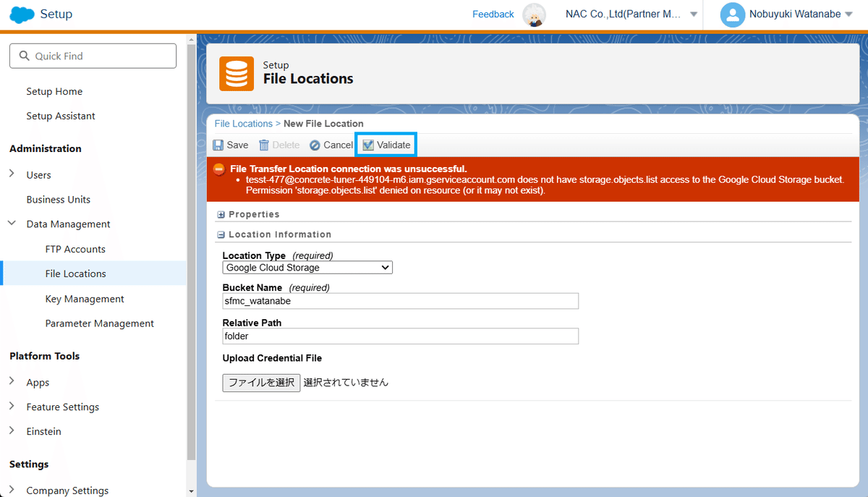Click the Relative Path input field
This screenshot has height=497, width=868.
[x=401, y=336]
